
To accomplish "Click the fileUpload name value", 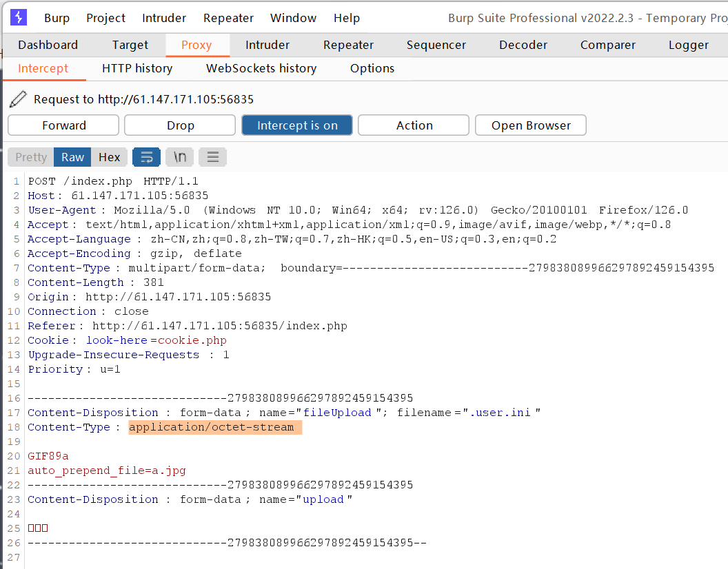I will coord(337,413).
